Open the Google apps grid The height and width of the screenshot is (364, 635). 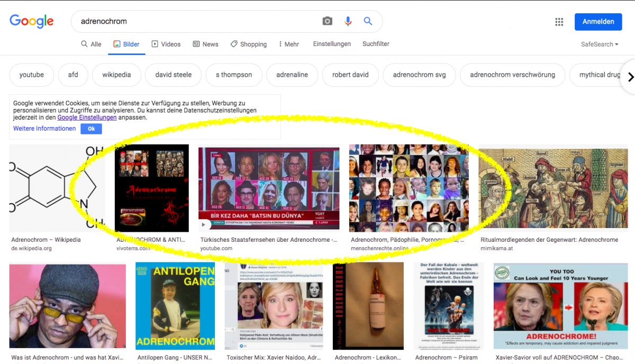click(559, 22)
